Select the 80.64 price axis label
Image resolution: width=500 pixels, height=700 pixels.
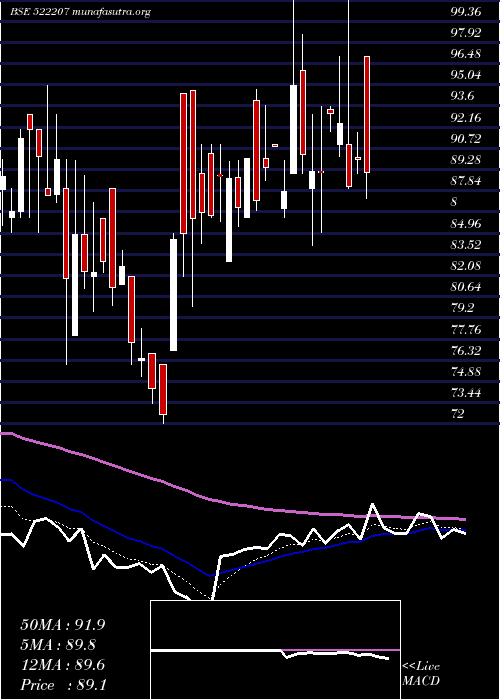tap(466, 287)
